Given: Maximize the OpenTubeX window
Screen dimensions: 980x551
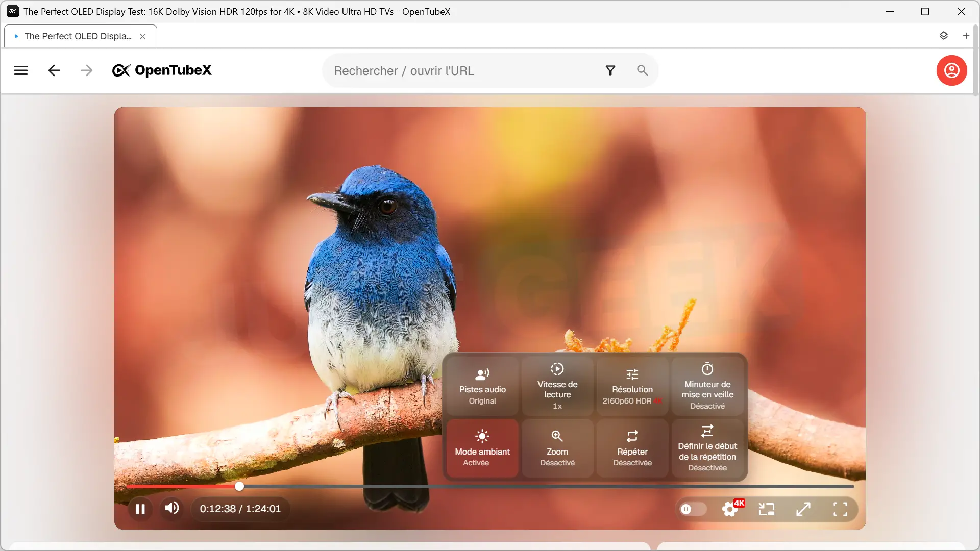Looking at the screenshot, I should (x=925, y=11).
